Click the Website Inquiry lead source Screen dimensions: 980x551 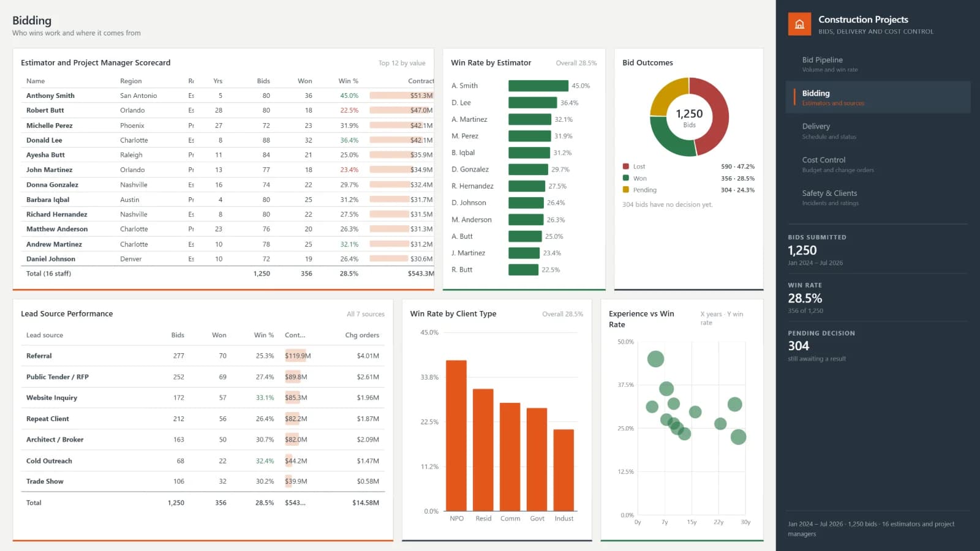coord(51,398)
